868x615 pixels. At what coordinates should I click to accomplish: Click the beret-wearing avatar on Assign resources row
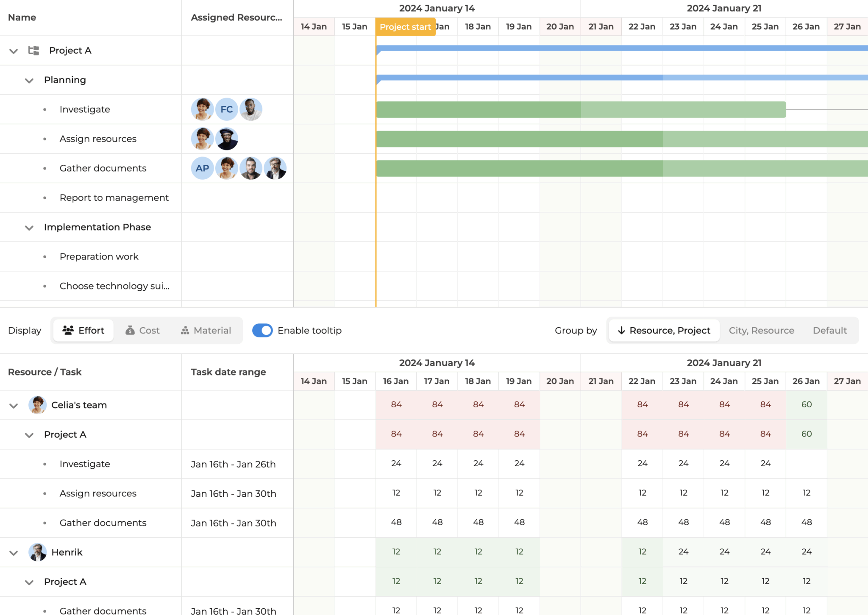point(226,139)
